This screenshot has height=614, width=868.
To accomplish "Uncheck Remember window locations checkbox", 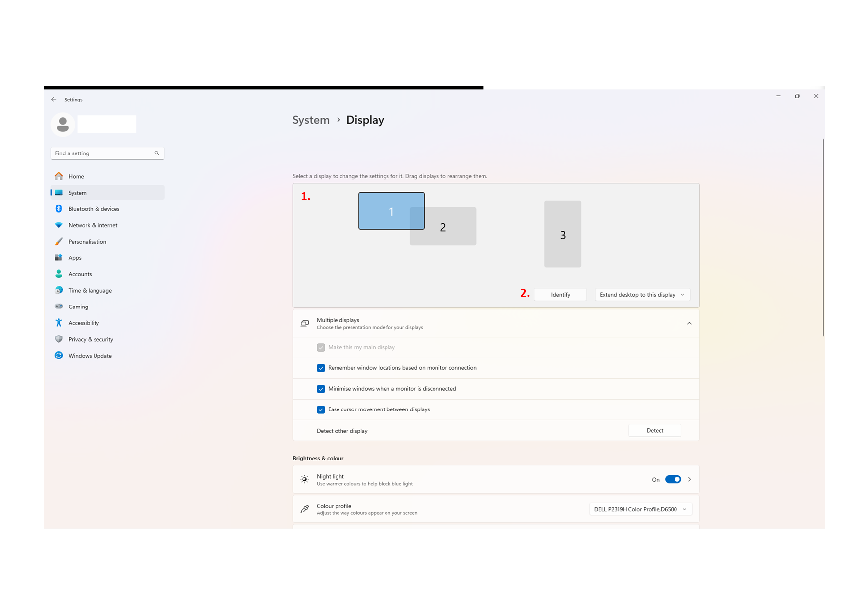I will tap(321, 368).
